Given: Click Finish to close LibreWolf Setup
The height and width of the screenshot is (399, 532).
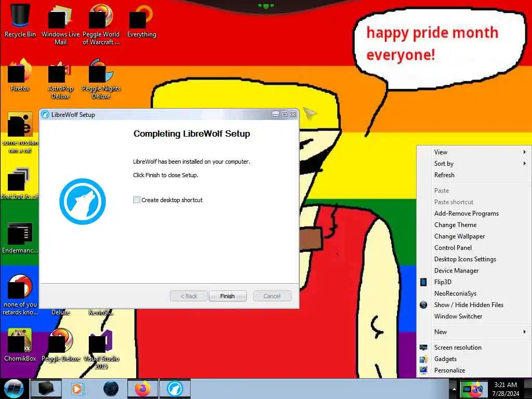Looking at the screenshot, I should point(228,296).
